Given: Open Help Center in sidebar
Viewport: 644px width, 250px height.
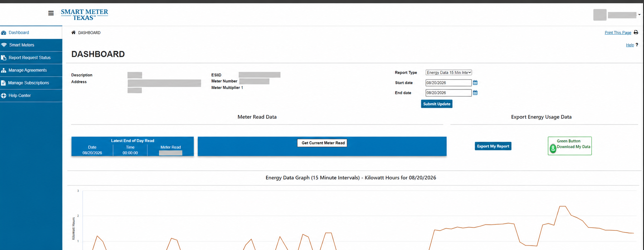Looking at the screenshot, I should pyautogui.click(x=31, y=95).
